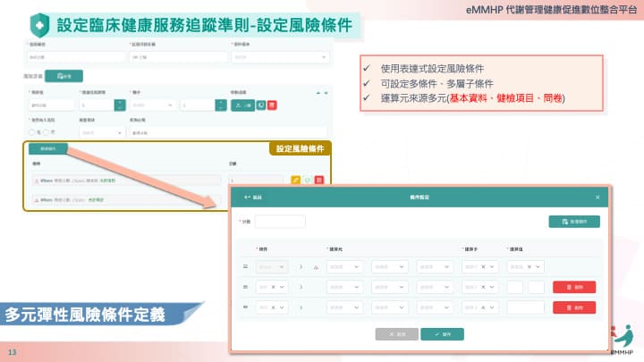The image size is (644, 362).
Task: Close the condition settings dialog with X
Action: click(x=597, y=197)
